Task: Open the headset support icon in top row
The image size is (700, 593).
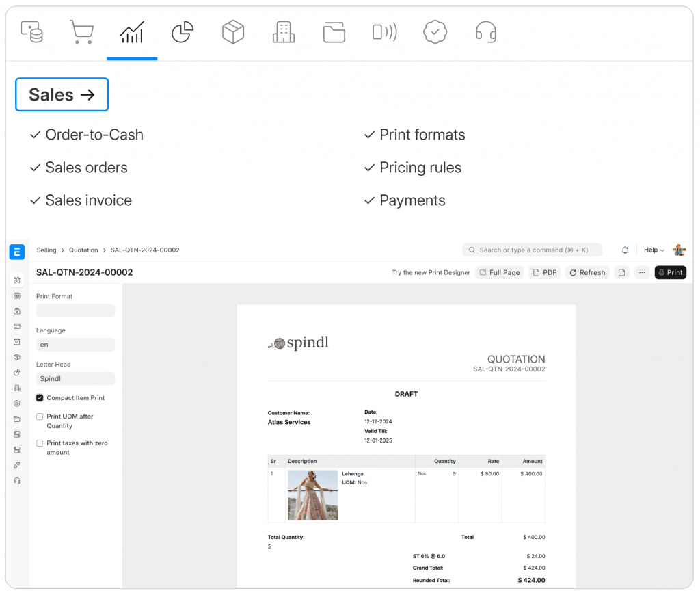Action: 485,32
